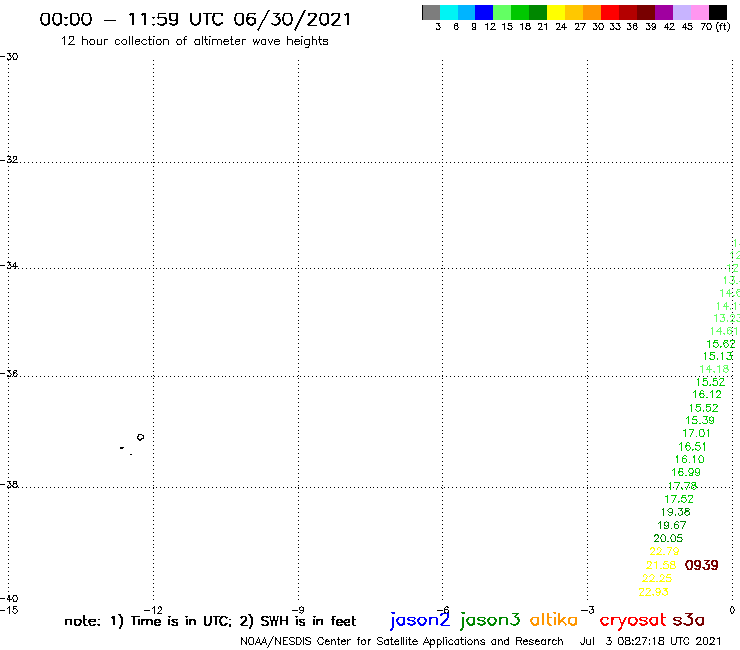
Task: Click the Jul 3 08:27:18 generation timestamp
Action: pyautogui.click(x=650, y=641)
